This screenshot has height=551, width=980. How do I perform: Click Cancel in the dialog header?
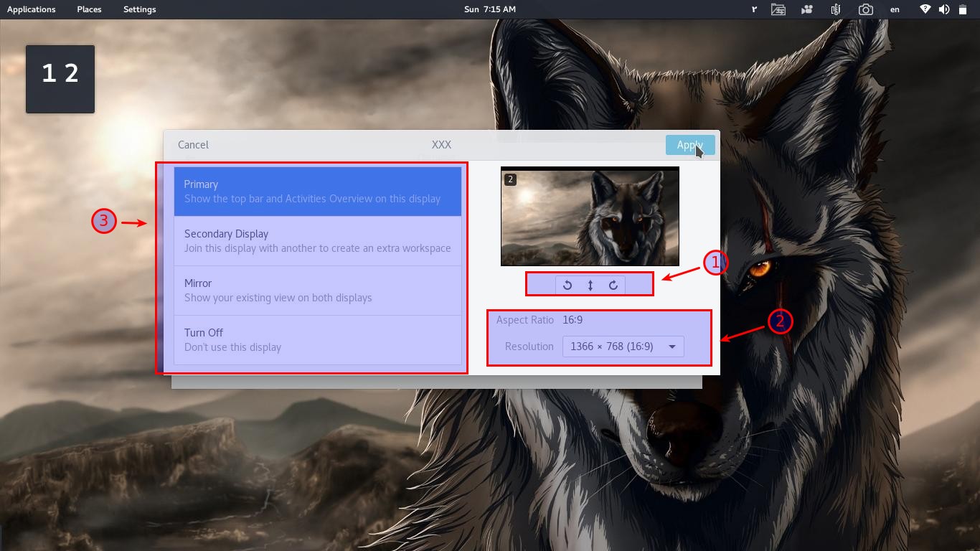coord(193,145)
